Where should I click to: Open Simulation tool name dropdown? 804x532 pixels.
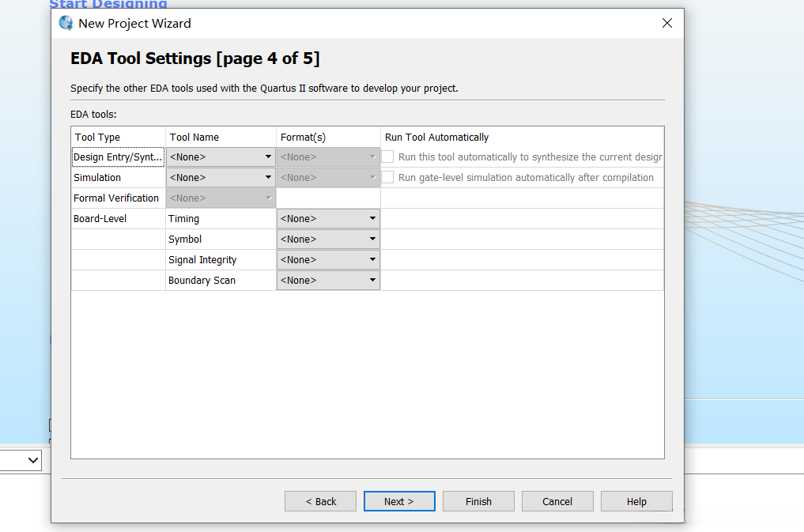click(x=221, y=178)
